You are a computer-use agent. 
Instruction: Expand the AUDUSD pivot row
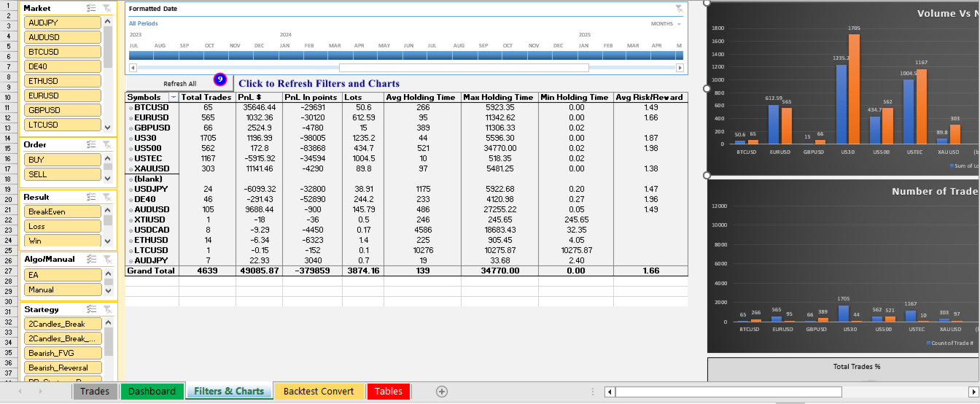pos(131,210)
